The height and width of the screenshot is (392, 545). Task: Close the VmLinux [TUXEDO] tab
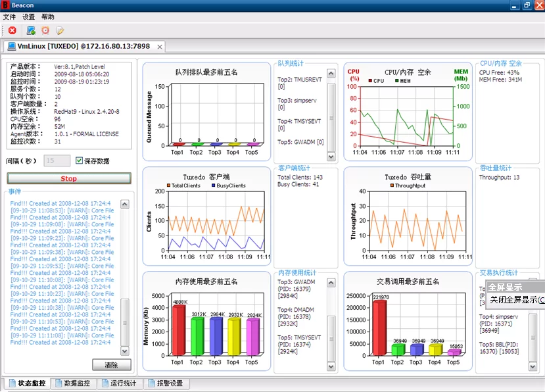[160, 47]
